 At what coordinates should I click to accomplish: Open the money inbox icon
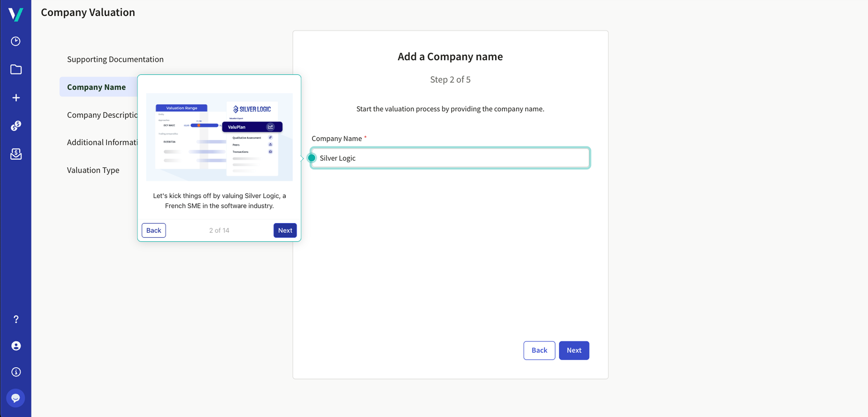click(x=16, y=154)
